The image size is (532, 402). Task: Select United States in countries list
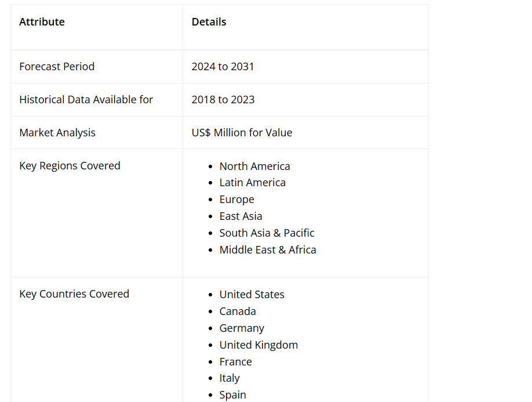click(252, 295)
